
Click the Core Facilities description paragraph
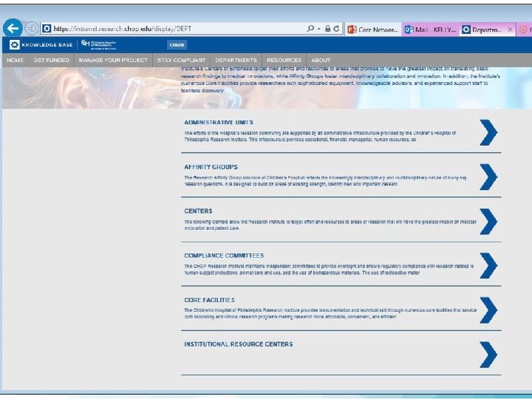[330, 313]
